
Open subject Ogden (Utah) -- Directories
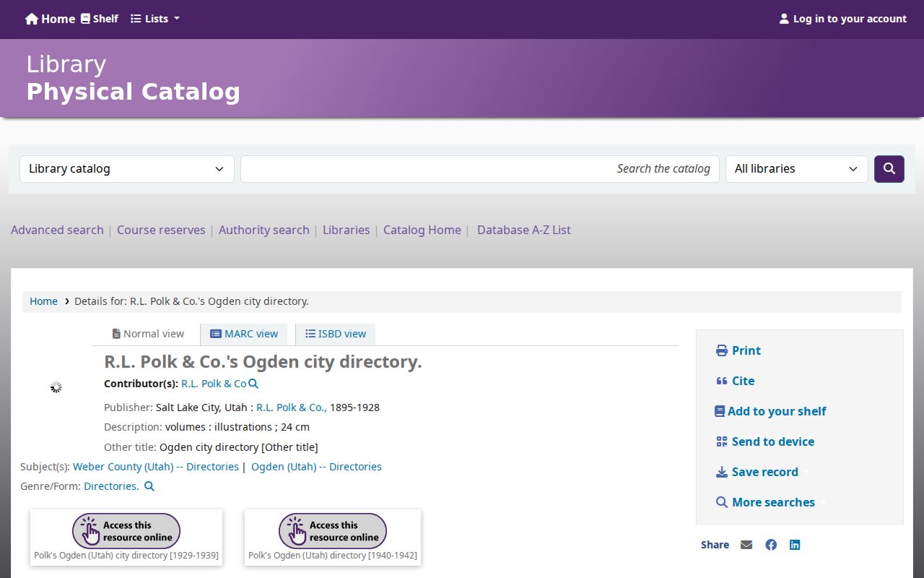(x=316, y=467)
